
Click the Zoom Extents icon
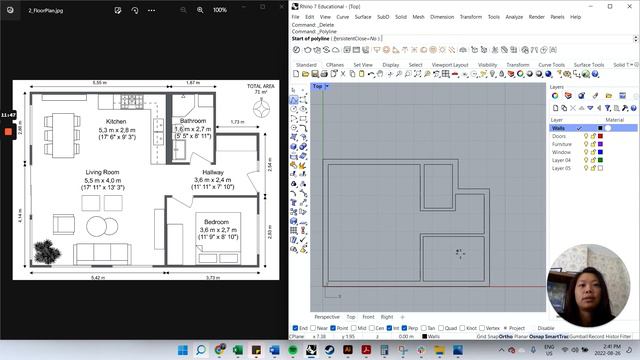417,74
